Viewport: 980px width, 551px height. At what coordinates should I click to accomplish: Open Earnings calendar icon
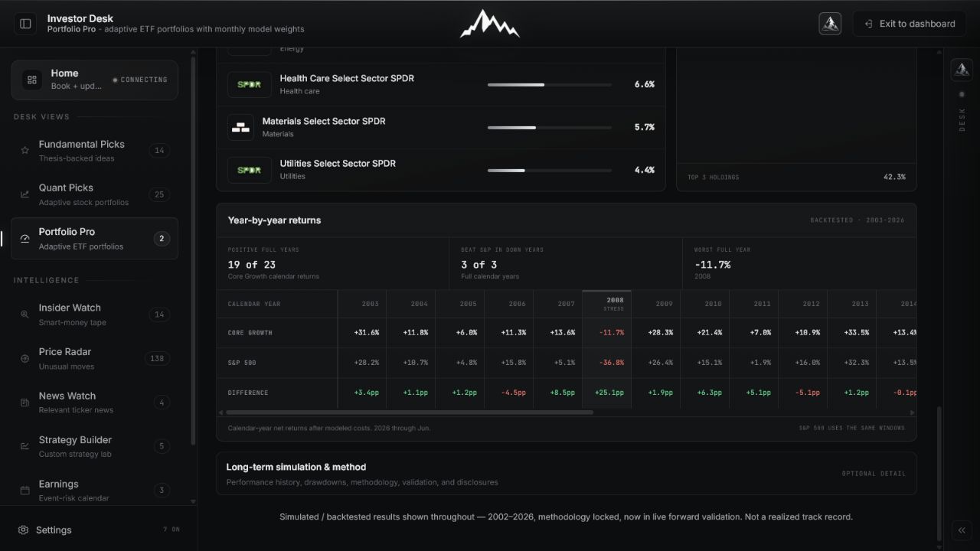24,491
